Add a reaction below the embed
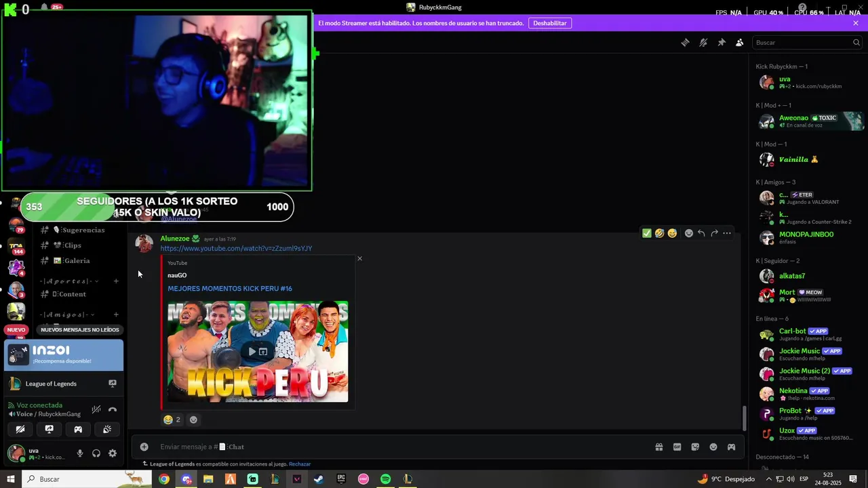The height and width of the screenshot is (488, 868). pyautogui.click(x=193, y=420)
